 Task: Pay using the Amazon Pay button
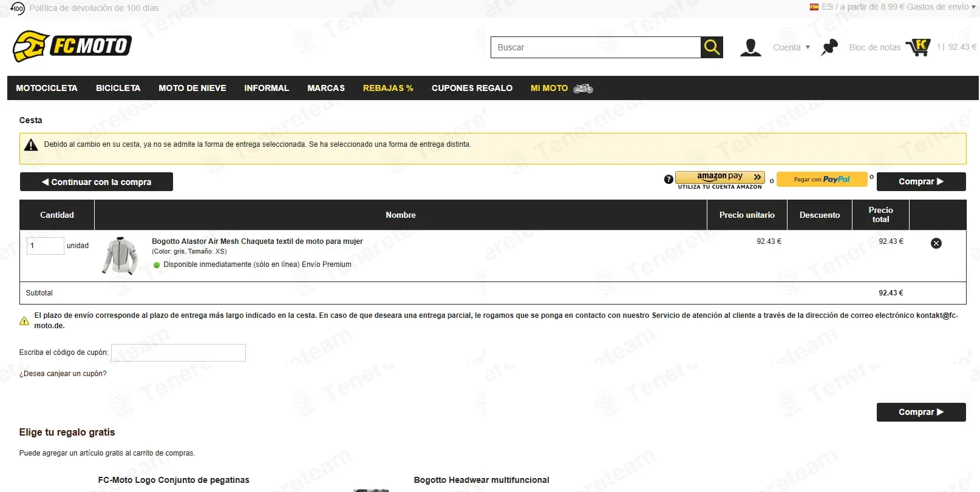point(720,180)
